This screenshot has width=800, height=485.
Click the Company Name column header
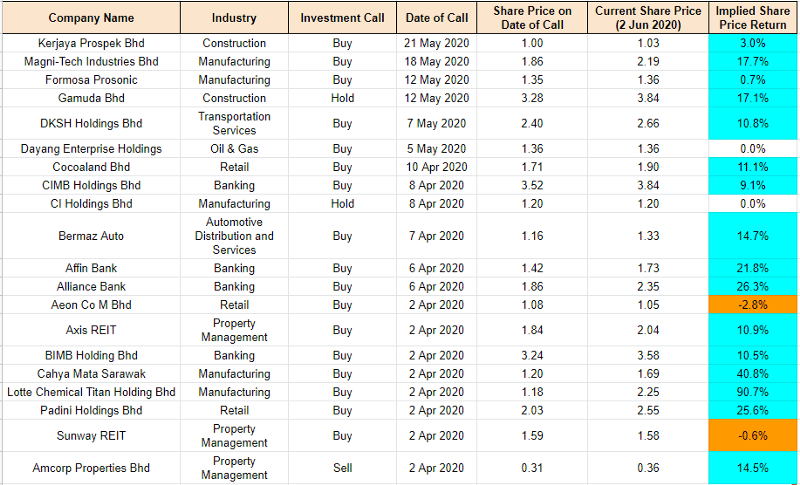pyautogui.click(x=91, y=18)
